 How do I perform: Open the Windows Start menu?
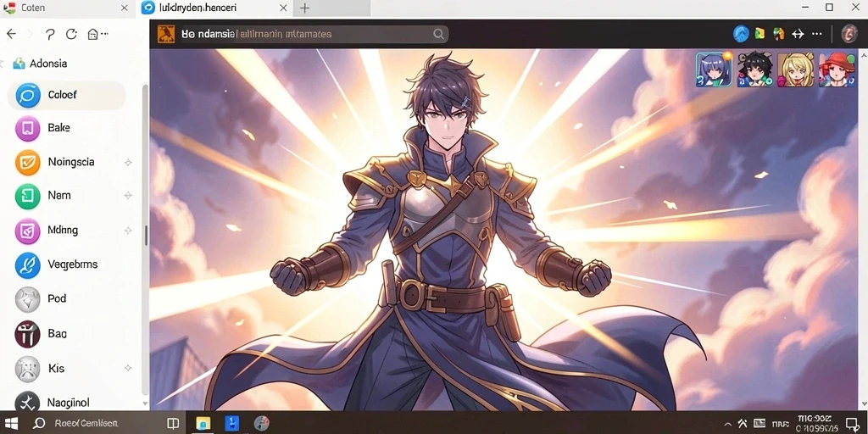click(11, 424)
